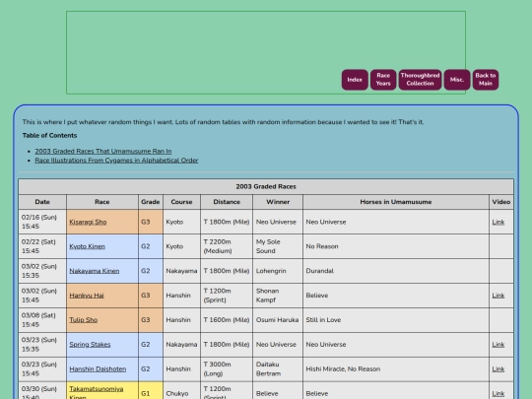Click the Distance column header
This screenshot has height=399, width=532.
(x=227, y=202)
